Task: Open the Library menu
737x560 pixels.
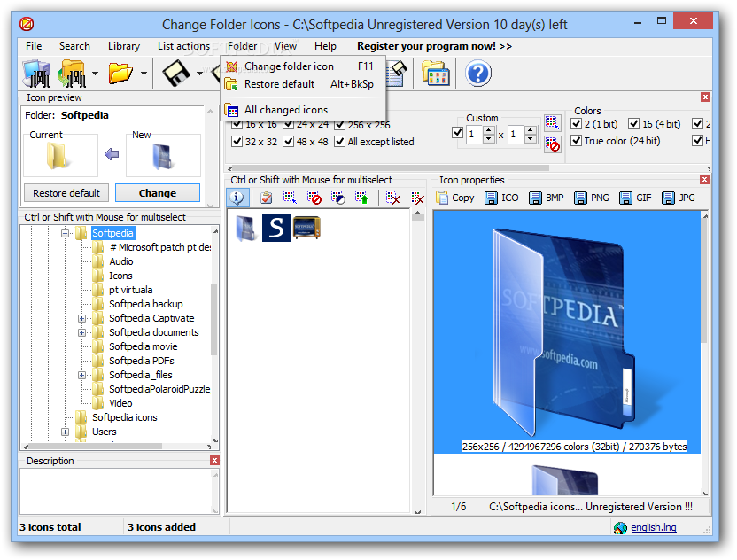Action: click(x=124, y=46)
